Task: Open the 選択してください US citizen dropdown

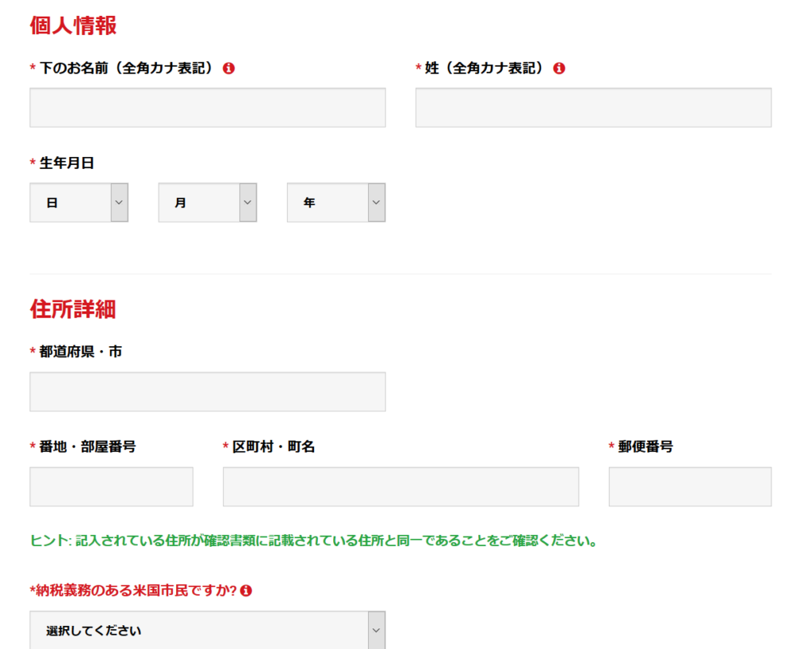Action: pyautogui.click(x=208, y=631)
